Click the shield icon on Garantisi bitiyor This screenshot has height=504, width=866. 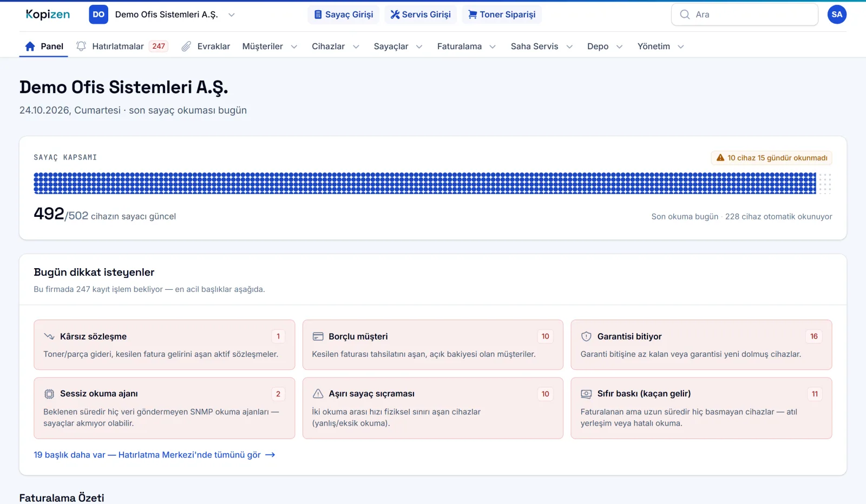pos(586,336)
